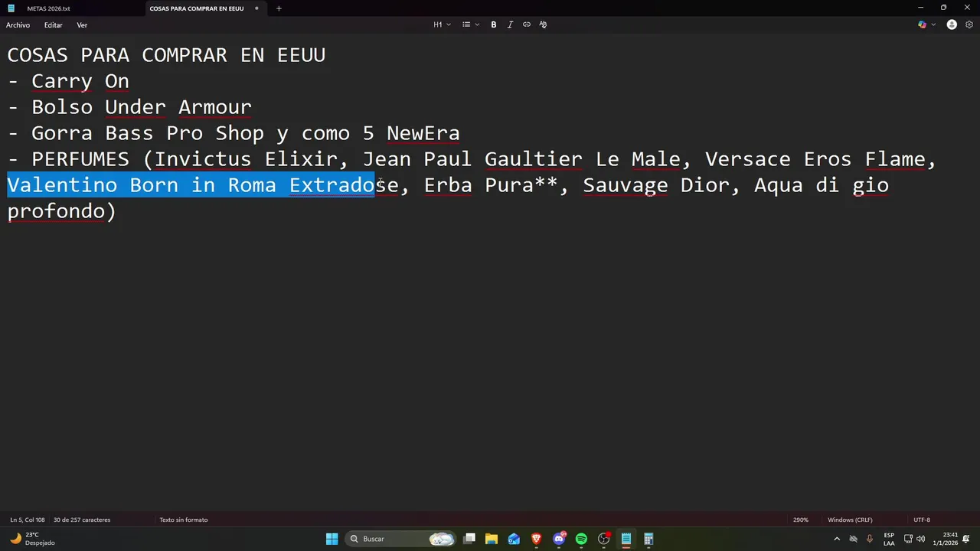Open the Archivo menu
This screenshot has width=980, height=551.
pos(18,25)
